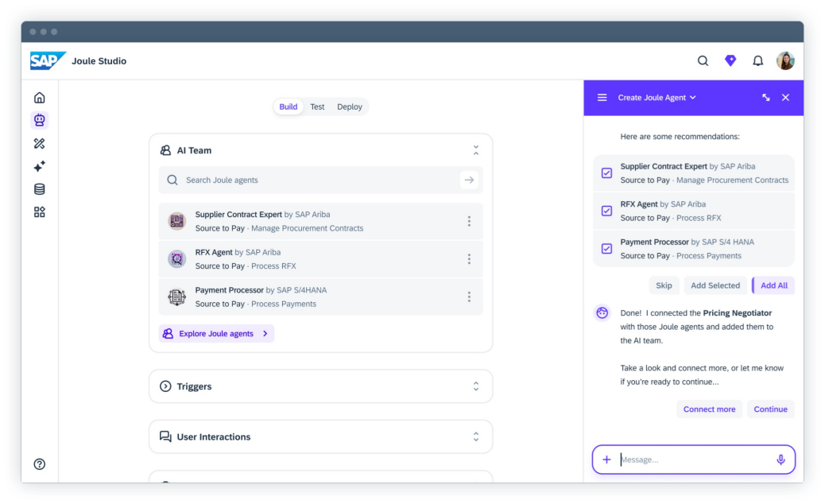Click the User Interactions chat-bubbles icon
Image resolution: width=825 pixels, height=504 pixels.
(x=165, y=436)
